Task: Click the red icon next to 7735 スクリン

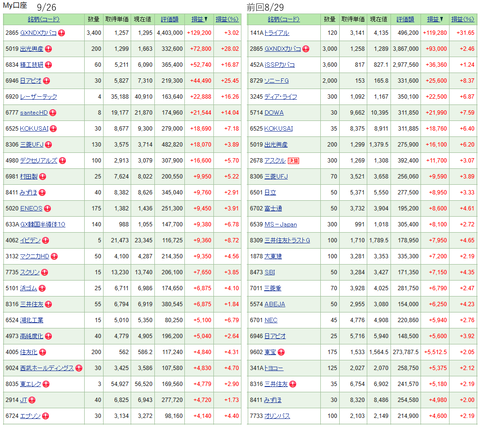Action: click(45, 272)
